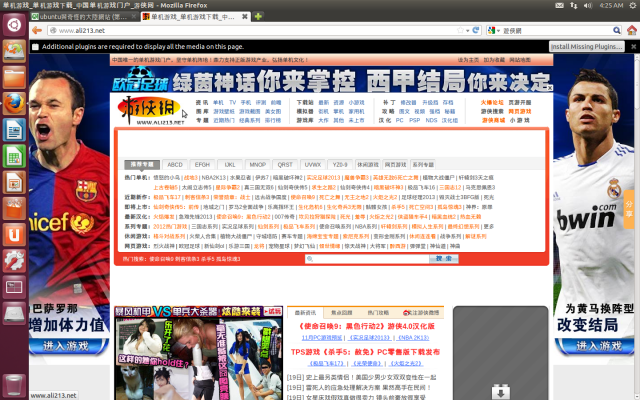The height and width of the screenshot is (400, 640).
Task: Click the site search text field
Action: pos(367,259)
